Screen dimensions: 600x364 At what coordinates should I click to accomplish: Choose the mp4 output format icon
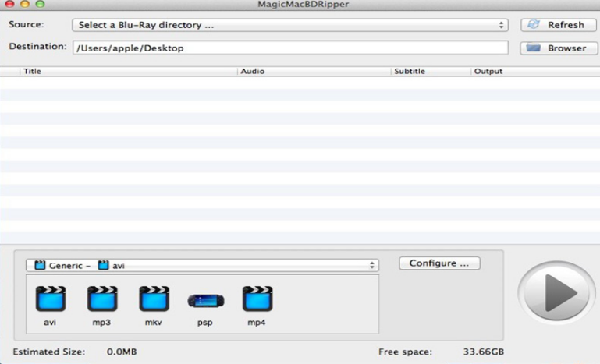point(257,299)
